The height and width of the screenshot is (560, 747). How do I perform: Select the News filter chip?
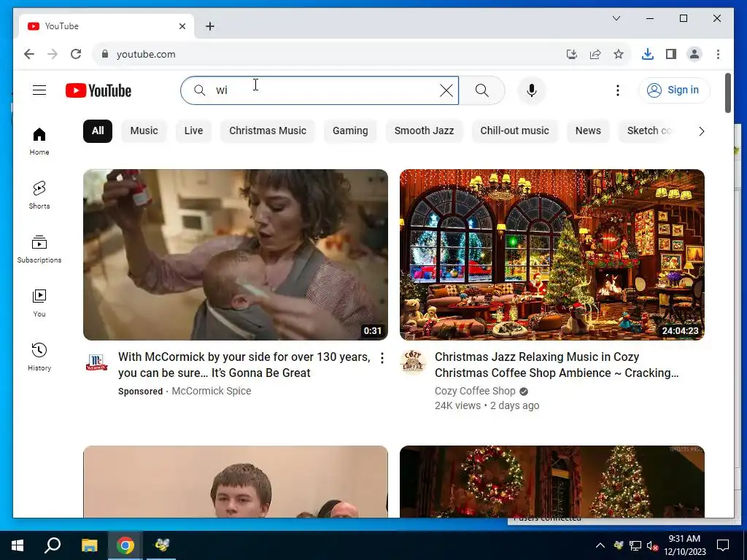coord(588,131)
